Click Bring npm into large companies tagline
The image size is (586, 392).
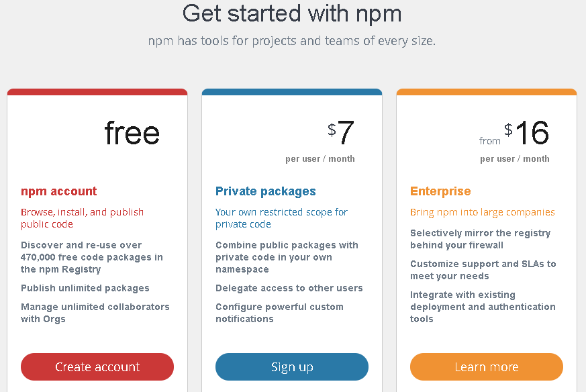point(482,212)
